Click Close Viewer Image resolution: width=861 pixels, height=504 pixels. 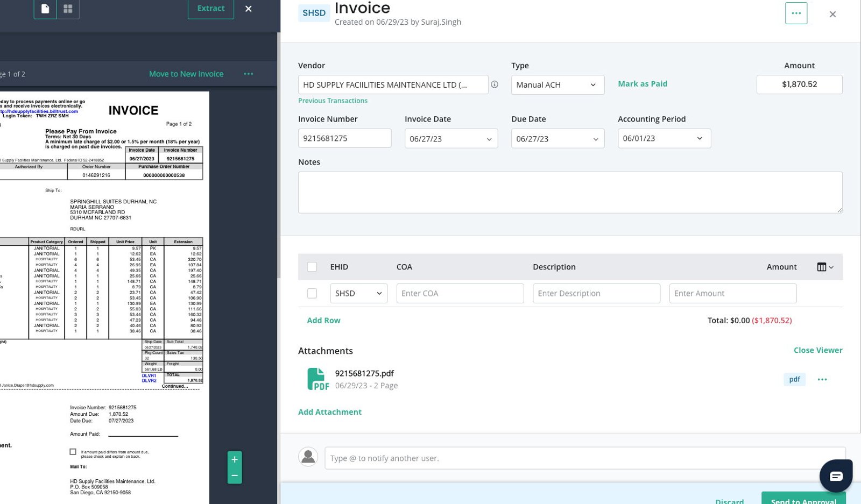[x=818, y=350]
